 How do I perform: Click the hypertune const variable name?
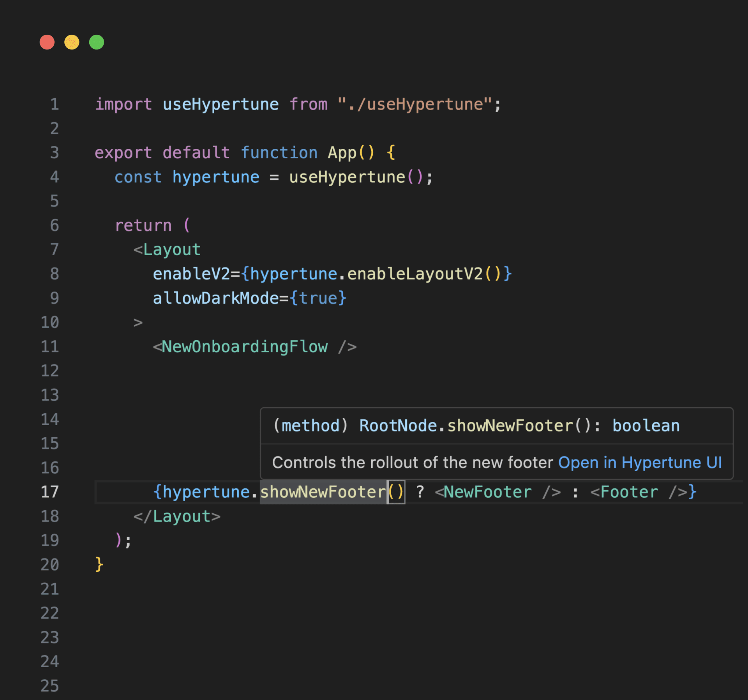[x=215, y=177]
